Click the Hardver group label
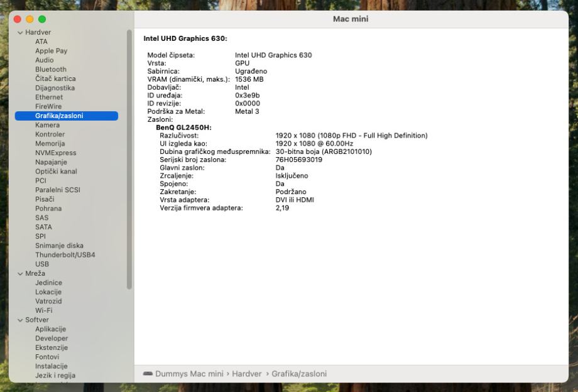578x392 pixels. (x=38, y=33)
